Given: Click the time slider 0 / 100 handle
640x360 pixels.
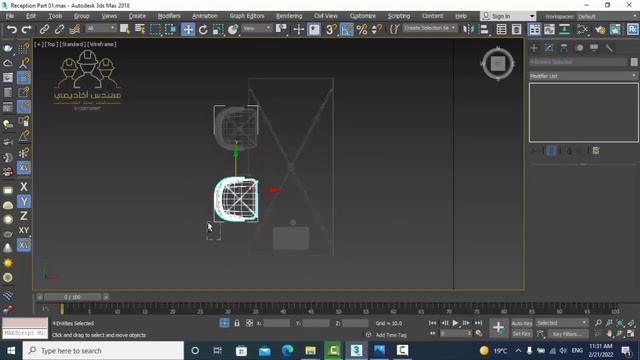Looking at the screenshot, I should tap(72, 297).
